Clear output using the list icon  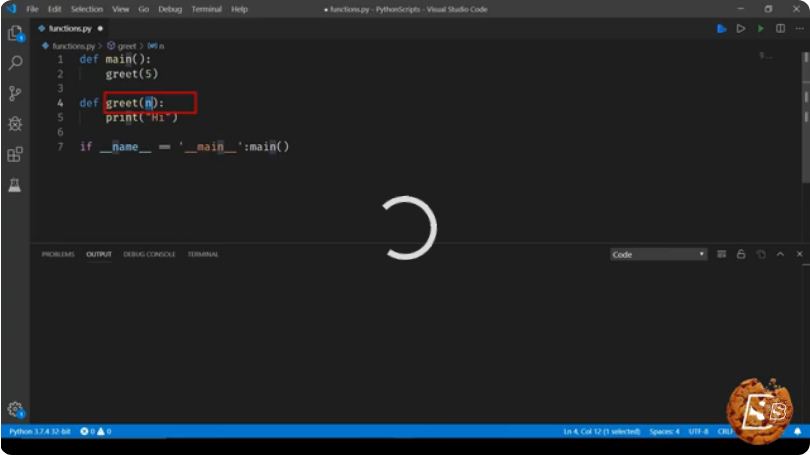tap(721, 254)
